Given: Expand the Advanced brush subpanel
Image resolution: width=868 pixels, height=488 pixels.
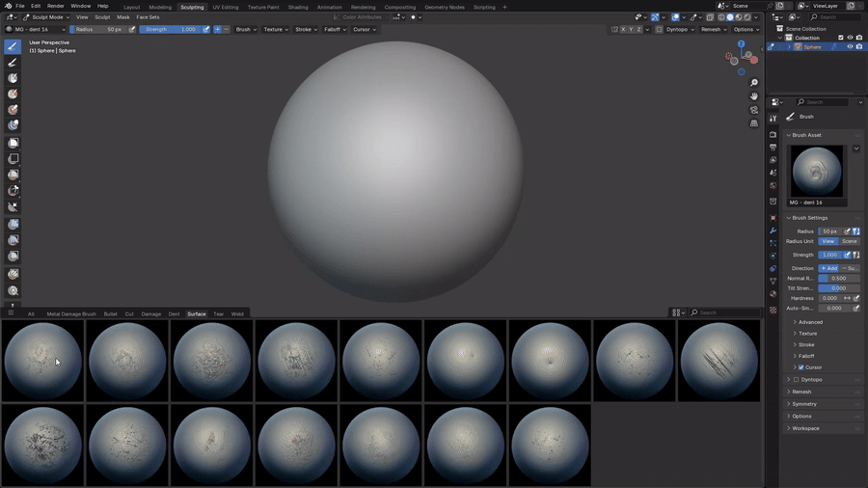Looking at the screenshot, I should tap(810, 322).
